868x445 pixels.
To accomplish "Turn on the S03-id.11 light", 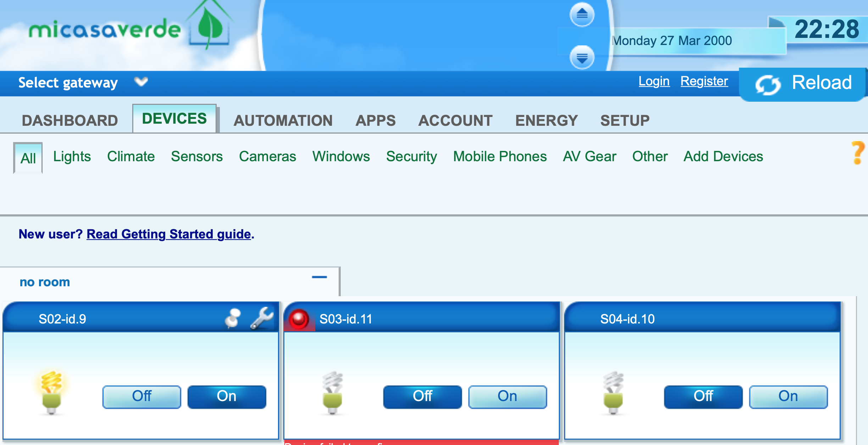I will click(x=508, y=396).
